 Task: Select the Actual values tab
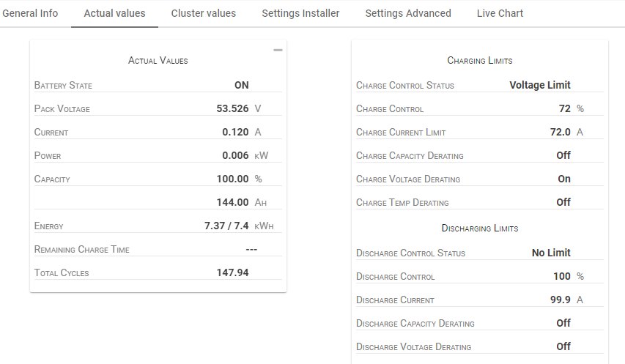click(114, 13)
